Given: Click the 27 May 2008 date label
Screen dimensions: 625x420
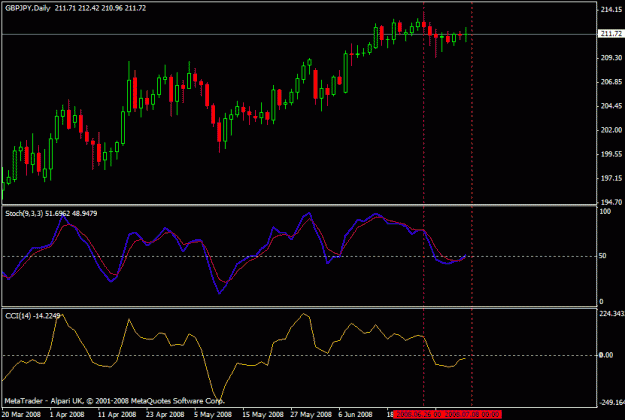Looking at the screenshot, I should coord(311,414).
